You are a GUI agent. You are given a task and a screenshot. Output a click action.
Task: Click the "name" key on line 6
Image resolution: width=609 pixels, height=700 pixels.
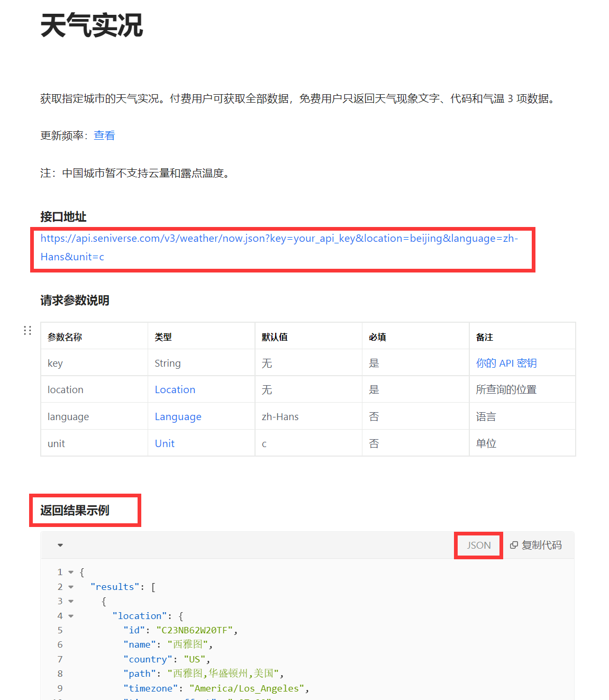coord(140,644)
